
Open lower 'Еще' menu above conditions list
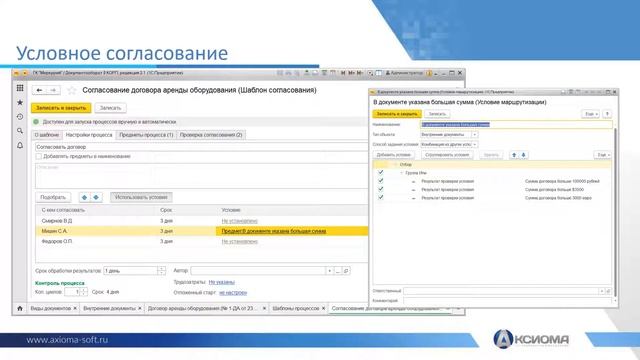pyautogui.click(x=602, y=155)
